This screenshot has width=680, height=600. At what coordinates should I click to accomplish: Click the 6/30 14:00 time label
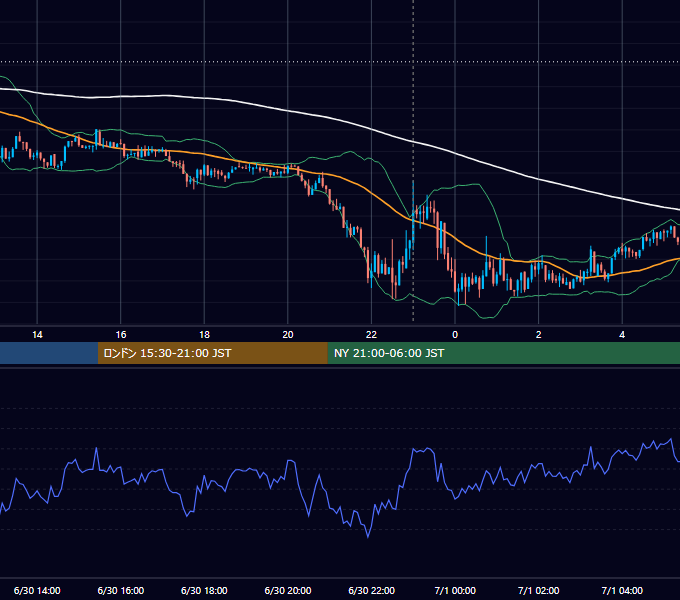click(x=37, y=590)
